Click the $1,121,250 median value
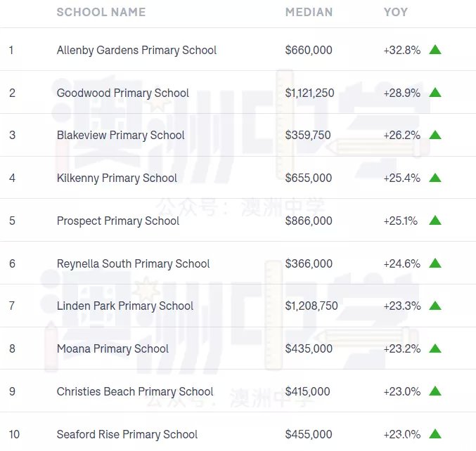 coord(309,93)
